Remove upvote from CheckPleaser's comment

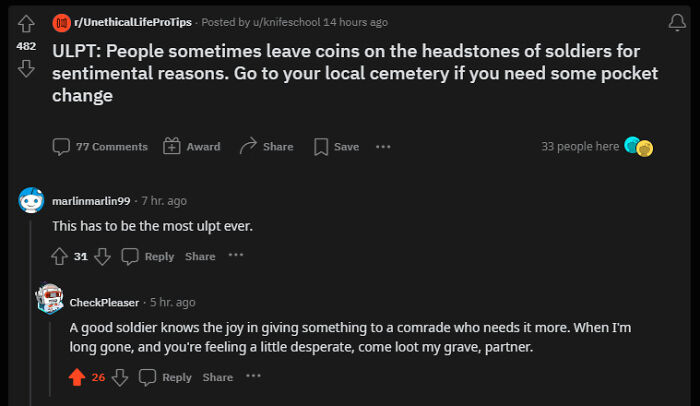pos(76,377)
